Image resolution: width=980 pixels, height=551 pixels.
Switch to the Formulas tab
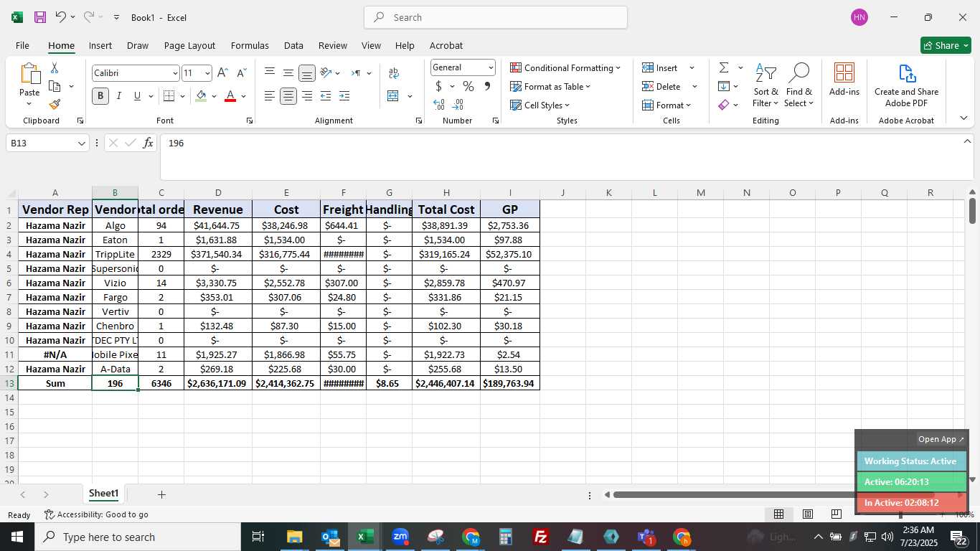[x=250, y=45]
